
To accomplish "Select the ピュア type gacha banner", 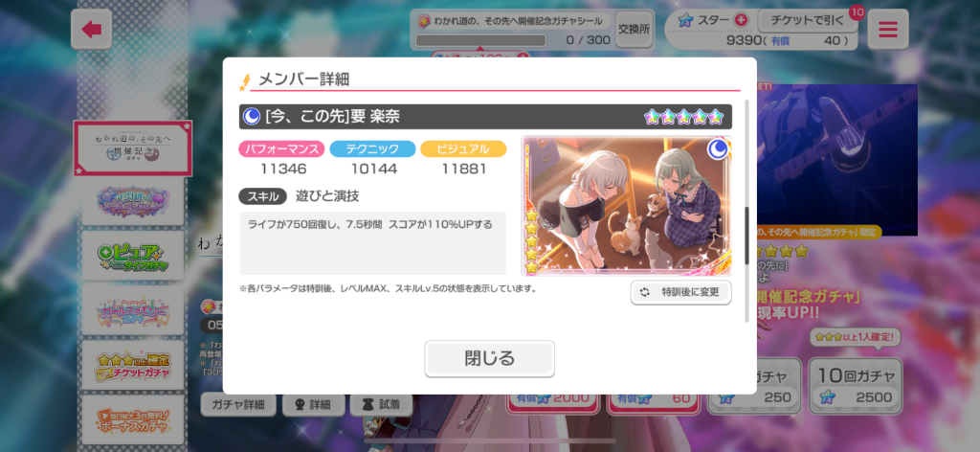I will (x=132, y=256).
